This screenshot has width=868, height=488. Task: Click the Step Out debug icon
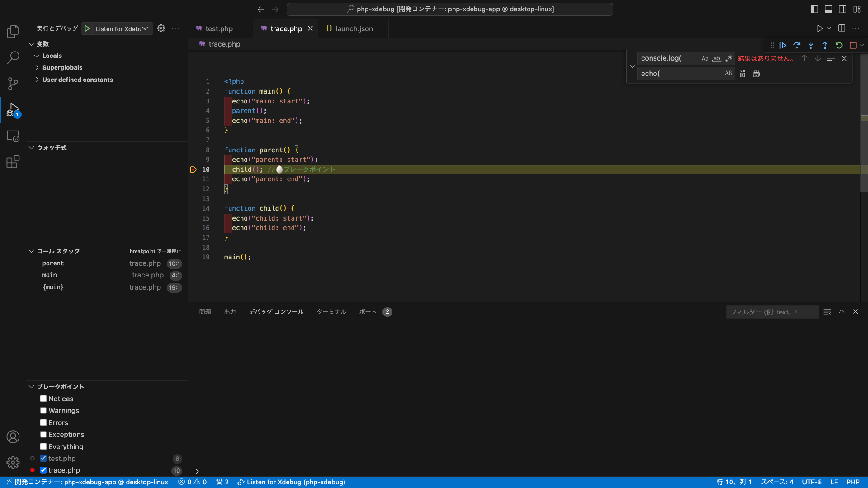(x=825, y=45)
